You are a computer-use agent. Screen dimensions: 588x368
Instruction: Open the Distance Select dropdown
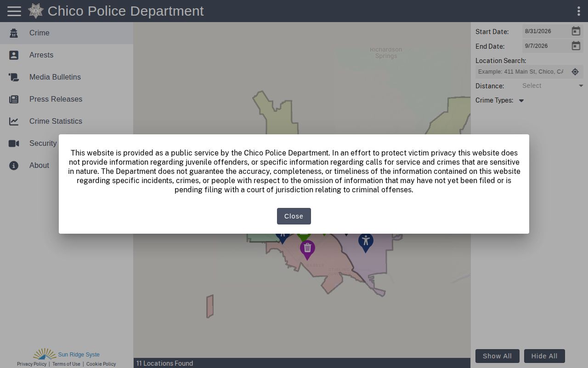[x=553, y=86]
